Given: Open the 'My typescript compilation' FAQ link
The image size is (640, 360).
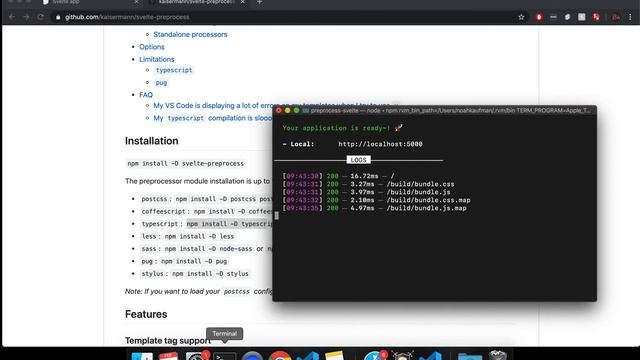Looking at the screenshot, I should coord(213,118).
